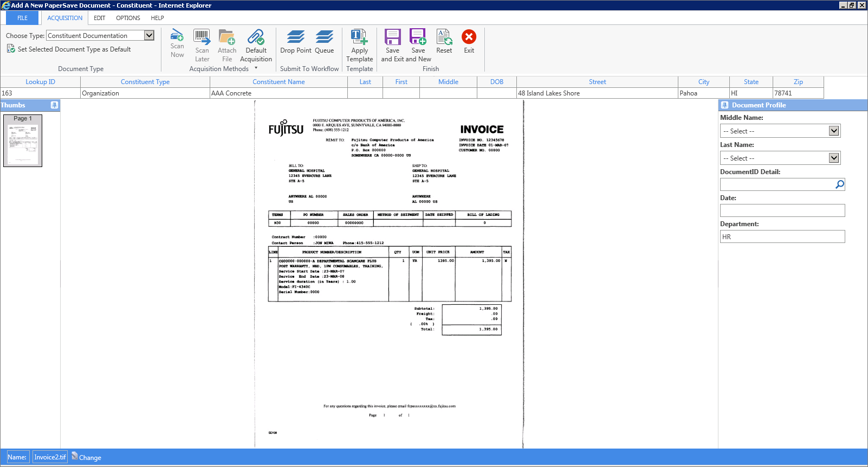This screenshot has width=868, height=467.
Task: Open the HELP tab
Action: click(x=157, y=18)
